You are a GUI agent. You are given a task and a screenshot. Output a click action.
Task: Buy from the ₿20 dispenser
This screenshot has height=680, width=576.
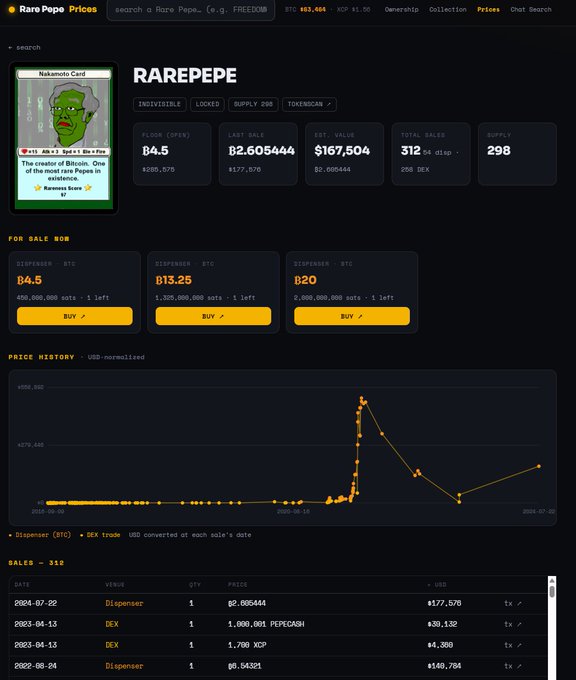[352, 316]
